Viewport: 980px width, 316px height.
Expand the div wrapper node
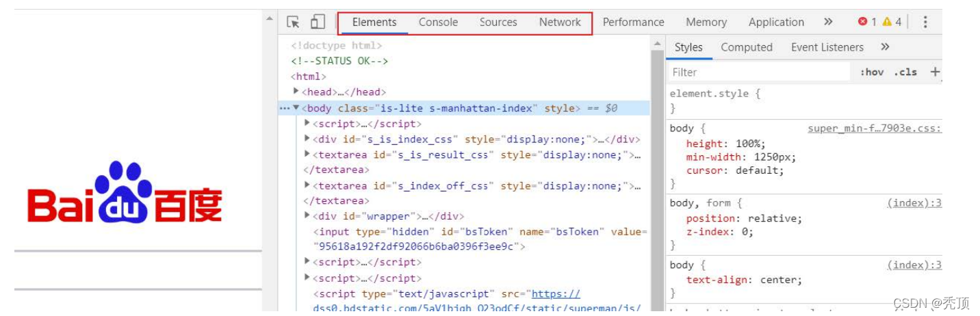(307, 215)
